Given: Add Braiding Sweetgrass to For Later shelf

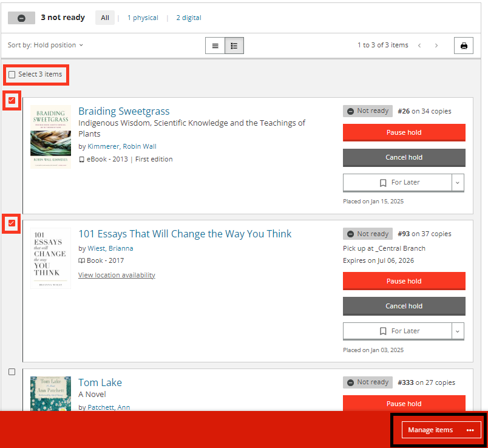Looking at the screenshot, I should pyautogui.click(x=398, y=183).
